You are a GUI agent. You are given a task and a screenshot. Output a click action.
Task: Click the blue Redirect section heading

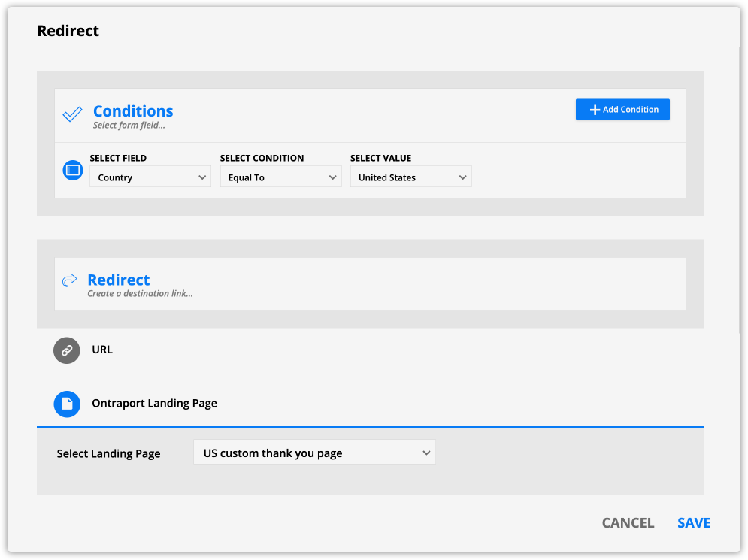pyautogui.click(x=119, y=280)
